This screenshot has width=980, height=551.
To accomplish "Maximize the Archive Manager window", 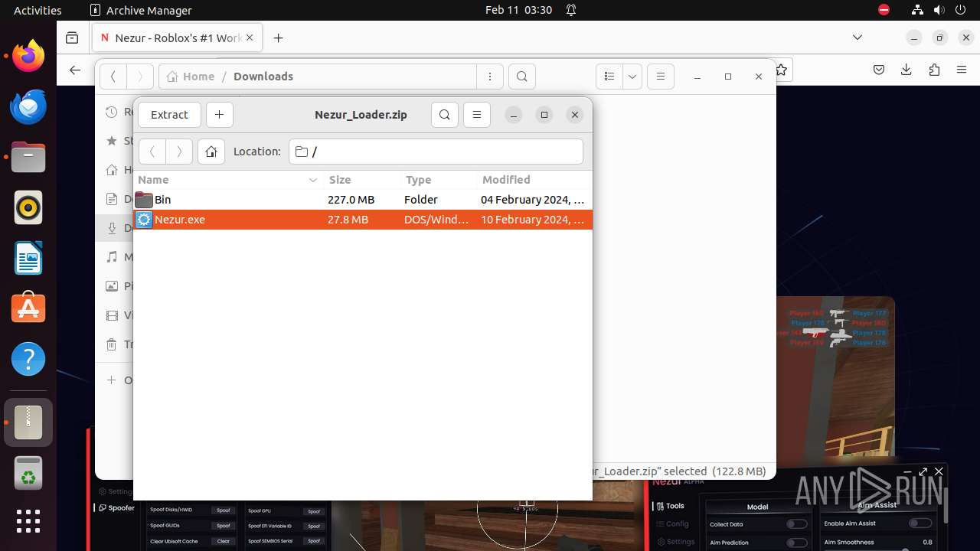I will pos(544,115).
